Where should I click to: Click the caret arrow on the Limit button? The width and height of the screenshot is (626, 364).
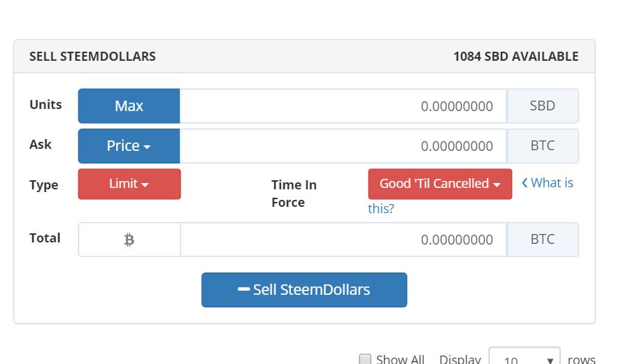[145, 184]
